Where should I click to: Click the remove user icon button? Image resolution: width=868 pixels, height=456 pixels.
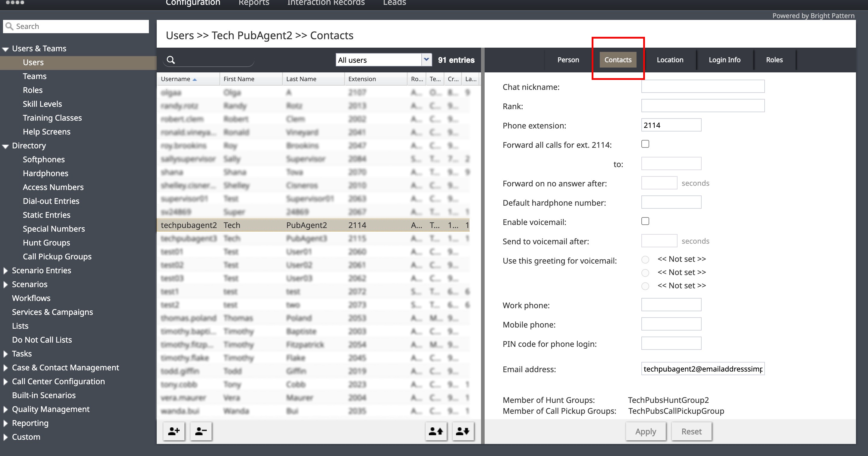tap(201, 431)
